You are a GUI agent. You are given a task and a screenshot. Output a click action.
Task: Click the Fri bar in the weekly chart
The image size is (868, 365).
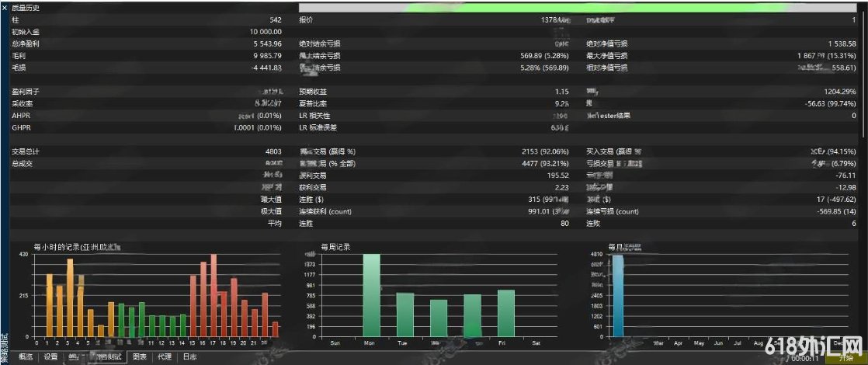(x=506, y=313)
